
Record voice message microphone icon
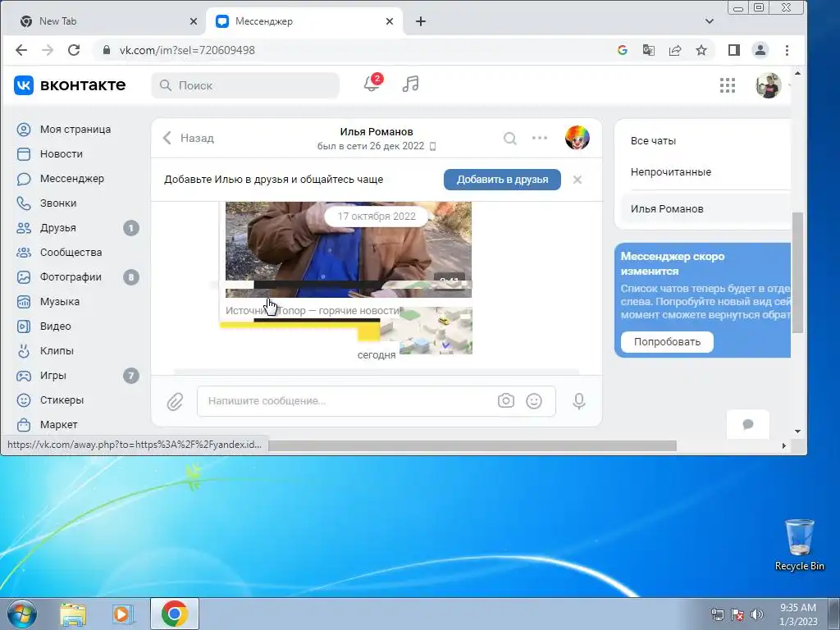578,401
